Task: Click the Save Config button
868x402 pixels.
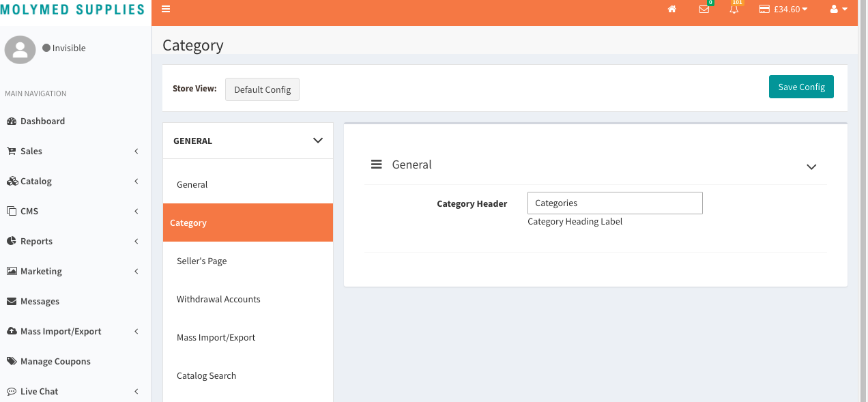Action: pos(801,87)
